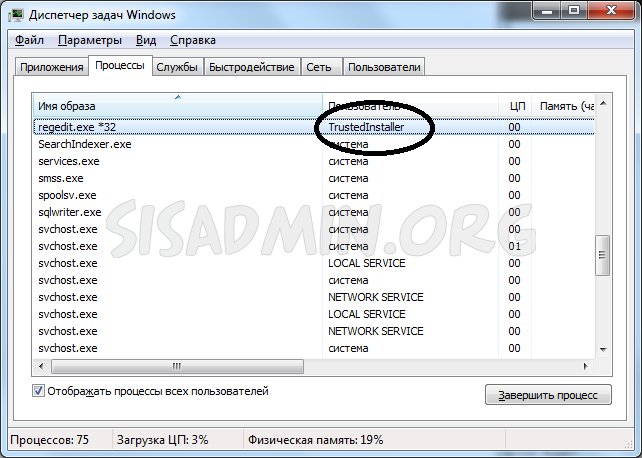The image size is (642, 458).
Task: Toggle Отображать процессы всех пользователей checkbox
Action: (x=40, y=391)
